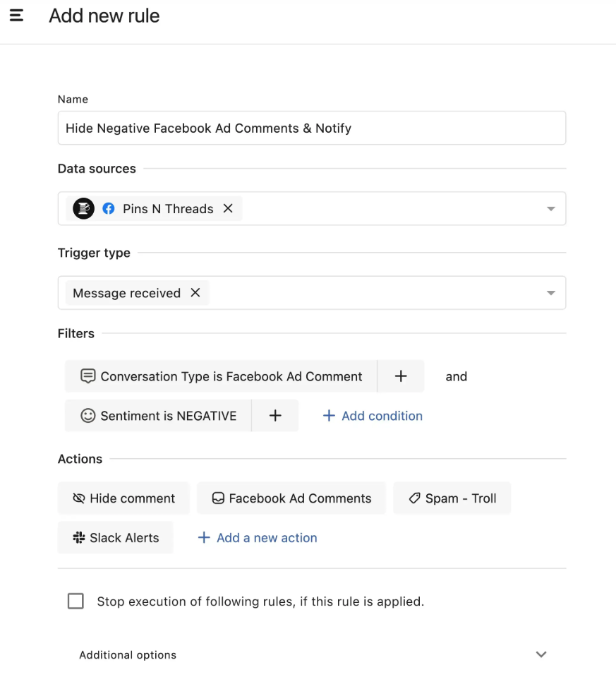The image size is (616, 677).
Task: Click plus beside Sentiment is NEGATIVE filter
Action: pyautogui.click(x=275, y=415)
